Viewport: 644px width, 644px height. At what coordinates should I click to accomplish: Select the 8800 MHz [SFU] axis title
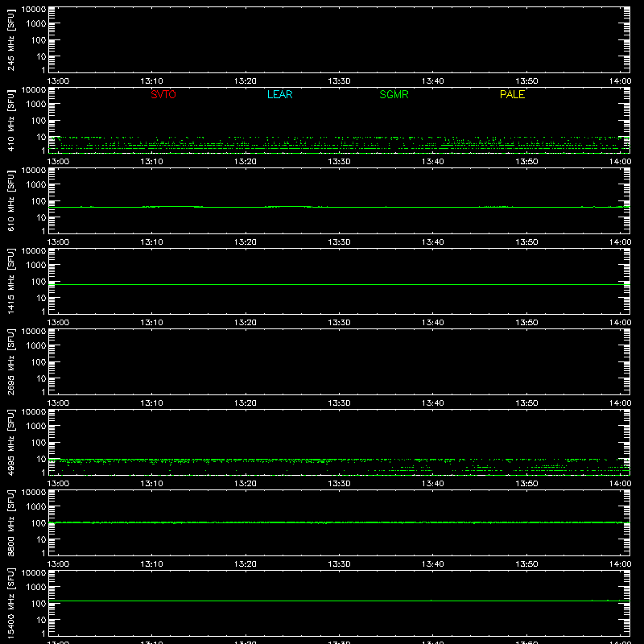(11, 522)
